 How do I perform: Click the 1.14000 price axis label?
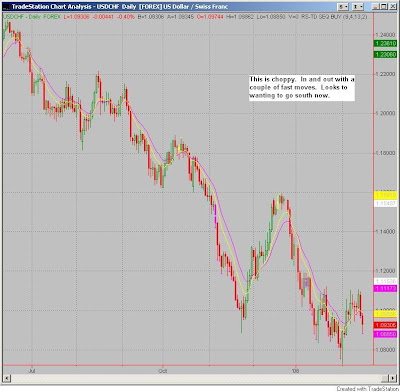coord(385,232)
